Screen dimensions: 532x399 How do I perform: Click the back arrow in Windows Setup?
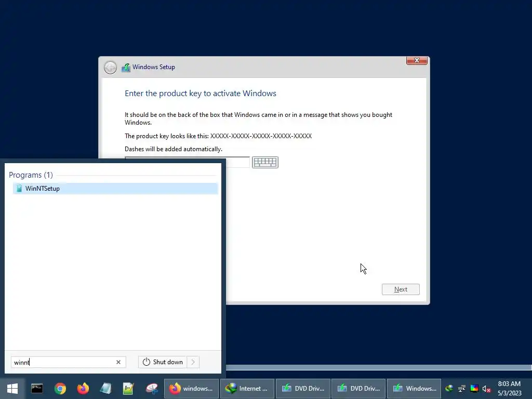tap(110, 67)
